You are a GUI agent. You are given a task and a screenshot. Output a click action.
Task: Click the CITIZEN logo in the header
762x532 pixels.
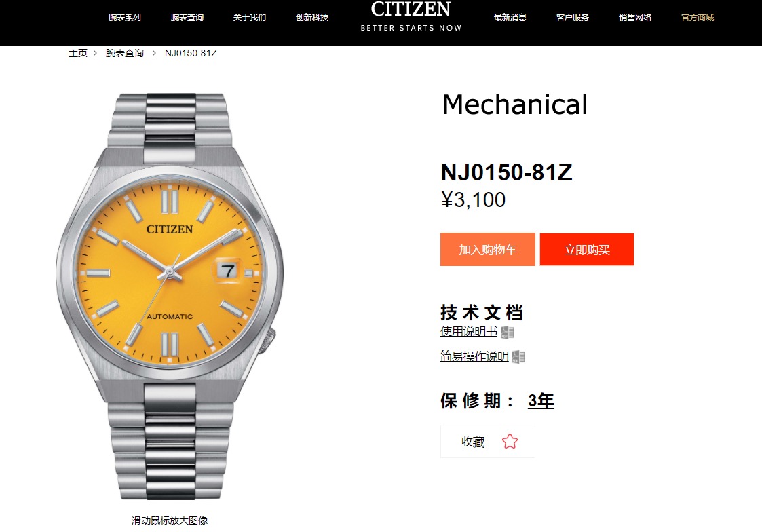click(x=411, y=16)
